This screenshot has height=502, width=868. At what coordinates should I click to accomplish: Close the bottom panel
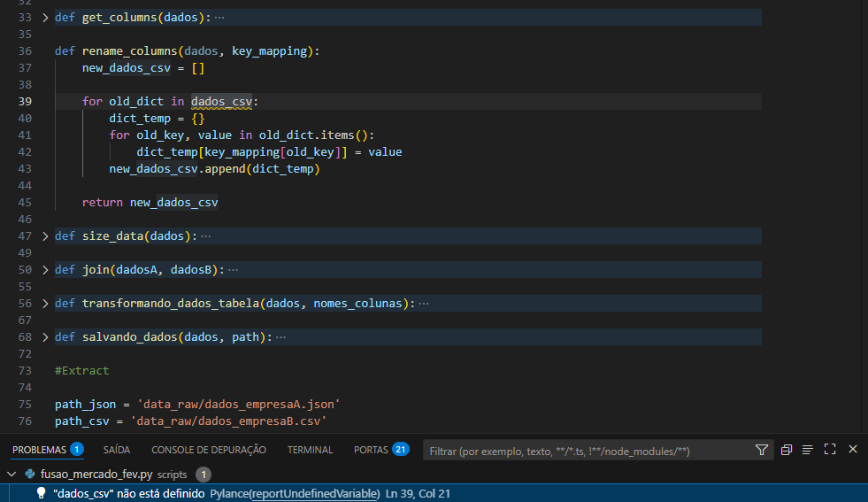(x=853, y=450)
